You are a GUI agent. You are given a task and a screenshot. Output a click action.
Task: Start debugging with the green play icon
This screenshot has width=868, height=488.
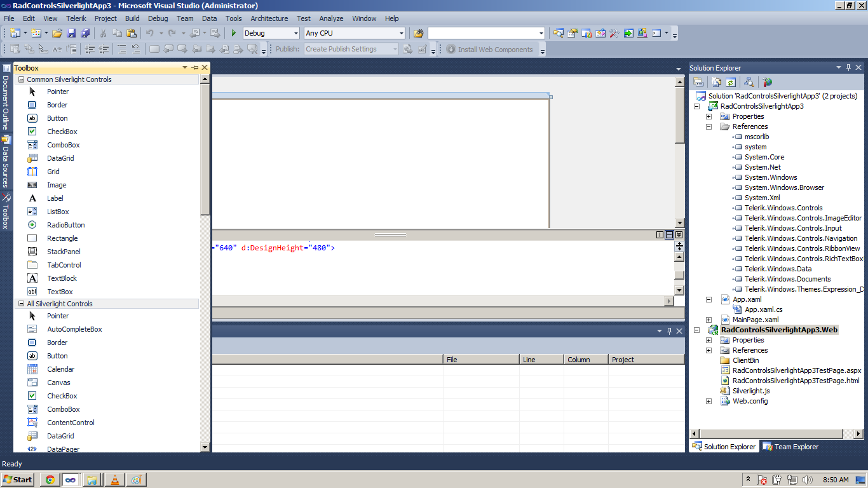pos(234,33)
